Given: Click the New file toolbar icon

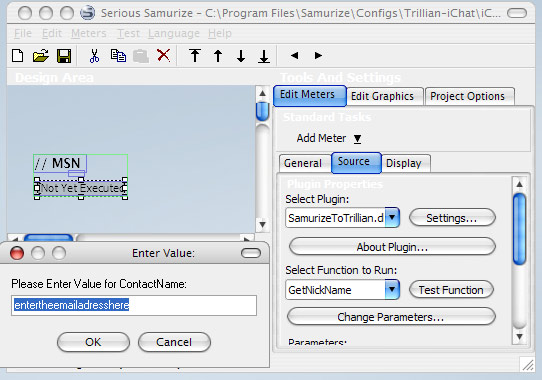Looking at the screenshot, I should coord(18,56).
